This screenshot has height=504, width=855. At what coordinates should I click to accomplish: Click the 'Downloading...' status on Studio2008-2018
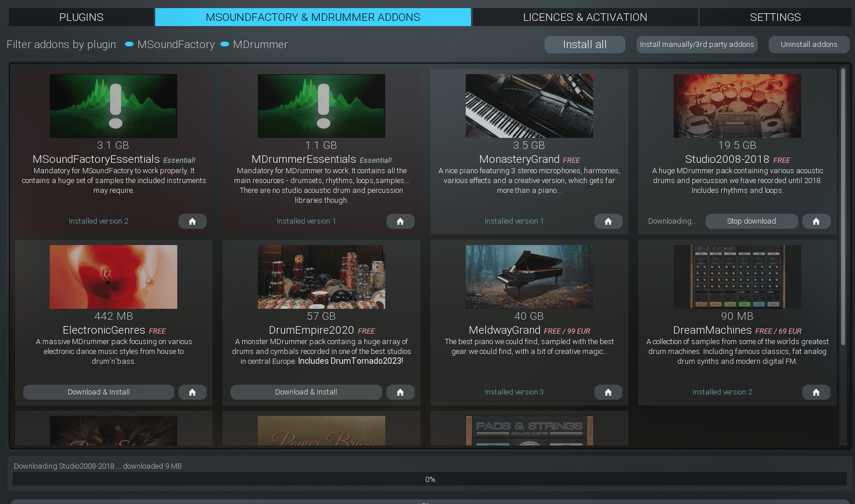[672, 221]
